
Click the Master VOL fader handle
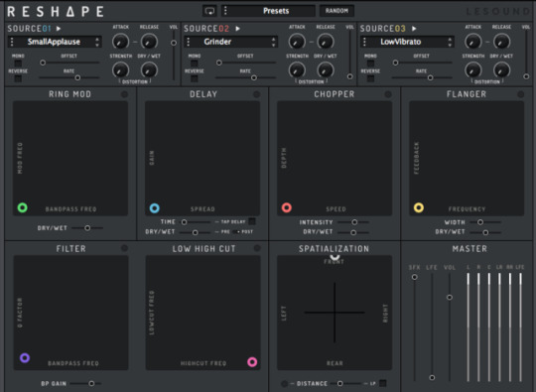pyautogui.click(x=450, y=298)
